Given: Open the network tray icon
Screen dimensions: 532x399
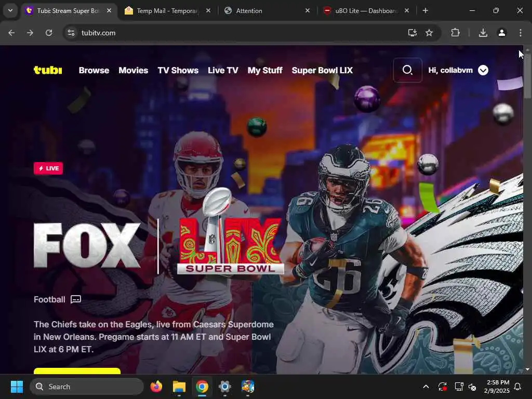Looking at the screenshot, I should click(459, 387).
